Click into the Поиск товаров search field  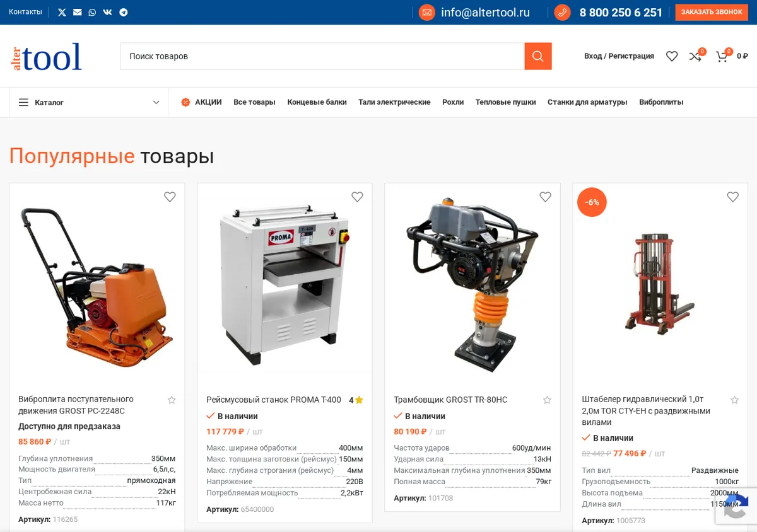tap(322, 56)
